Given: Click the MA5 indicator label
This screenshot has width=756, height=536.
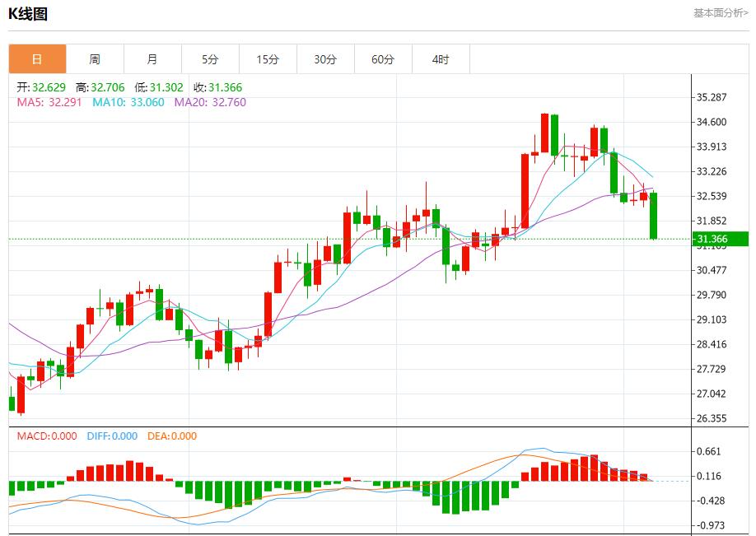Looking at the screenshot, I should point(49,102).
